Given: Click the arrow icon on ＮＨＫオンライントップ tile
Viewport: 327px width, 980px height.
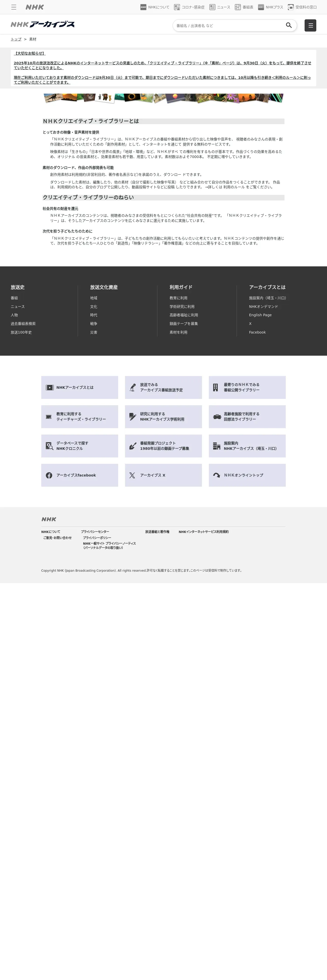Looking at the screenshot, I should click(217, 475).
